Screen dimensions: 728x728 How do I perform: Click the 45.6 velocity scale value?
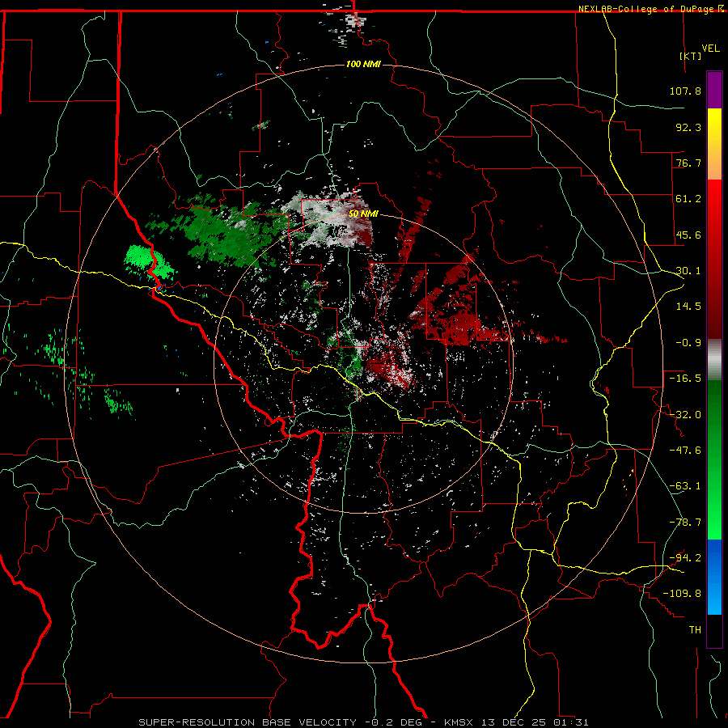688,235
